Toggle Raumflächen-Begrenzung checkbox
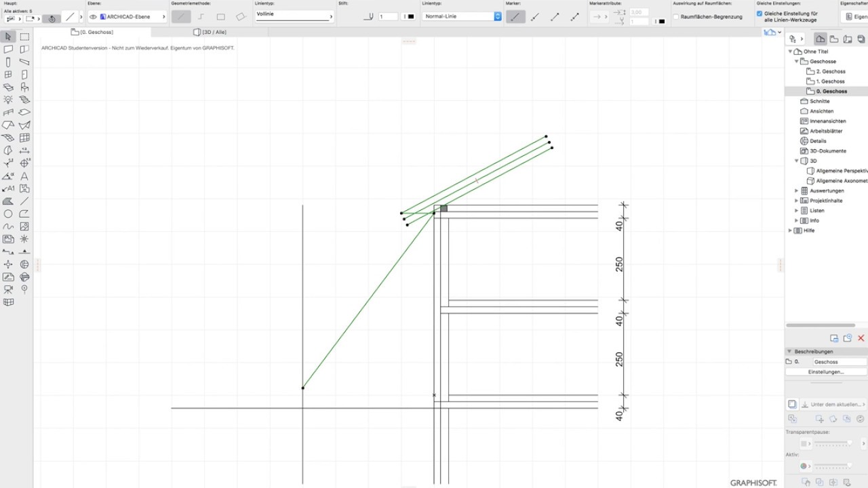The width and height of the screenshot is (868, 488). click(x=675, y=16)
